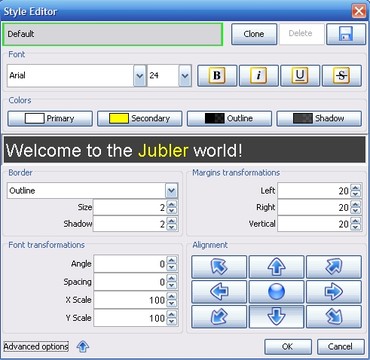Decrease Left margin stepper value
370x360 pixels.
(356, 194)
